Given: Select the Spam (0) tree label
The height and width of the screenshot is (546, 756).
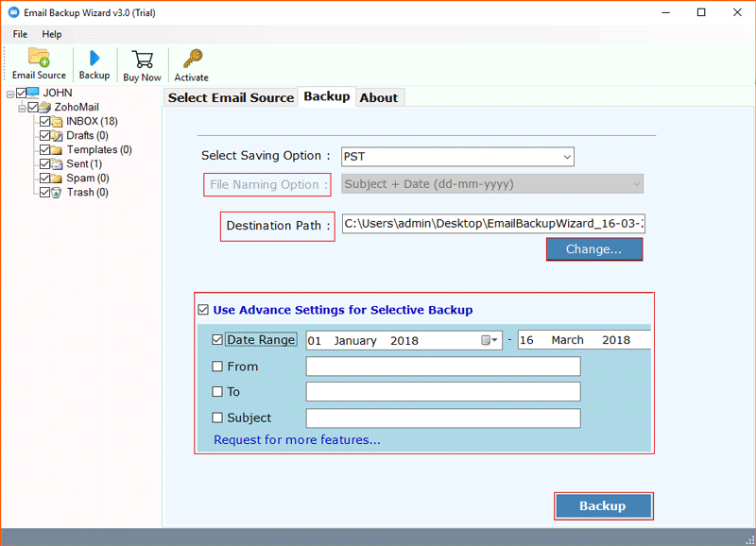Looking at the screenshot, I should tap(88, 178).
